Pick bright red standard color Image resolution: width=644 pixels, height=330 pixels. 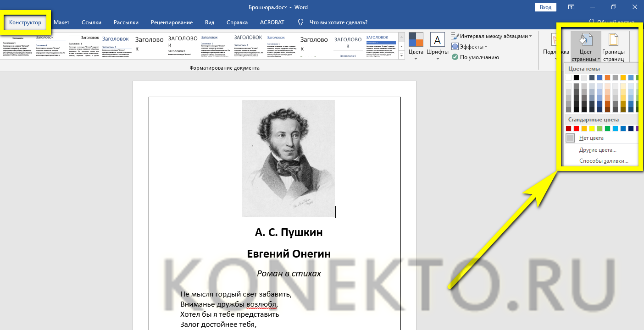click(x=577, y=129)
